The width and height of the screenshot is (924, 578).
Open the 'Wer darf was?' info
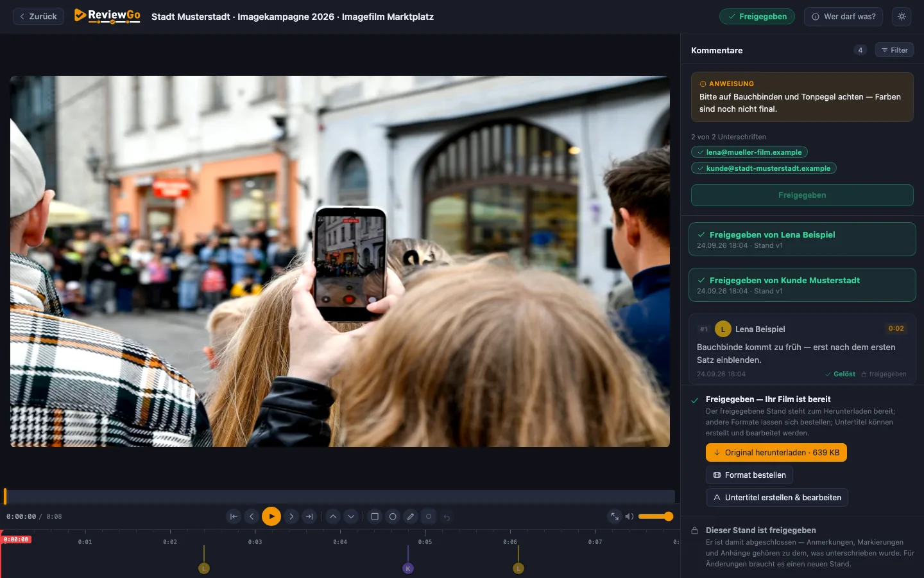coord(843,17)
